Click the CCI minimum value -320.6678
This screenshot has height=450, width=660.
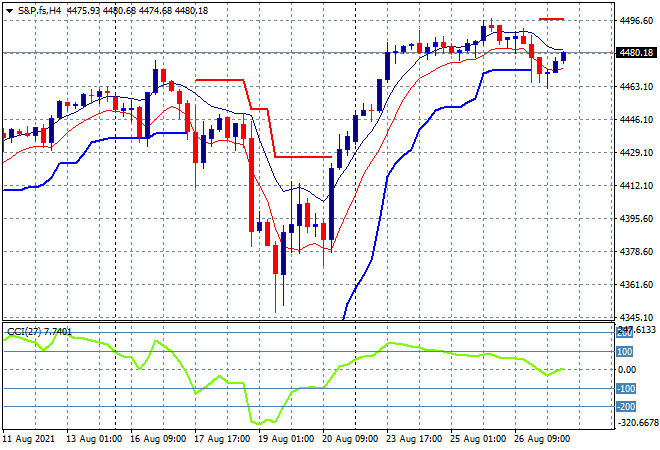pos(637,423)
